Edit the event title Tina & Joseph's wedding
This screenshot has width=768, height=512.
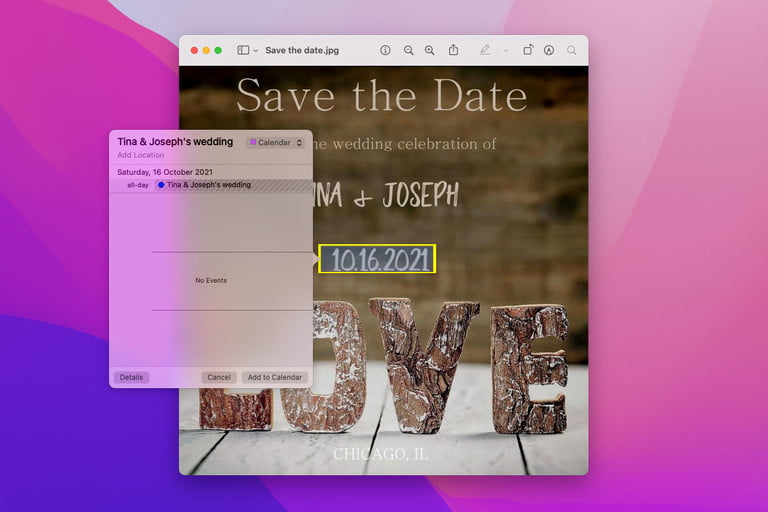click(x=175, y=142)
